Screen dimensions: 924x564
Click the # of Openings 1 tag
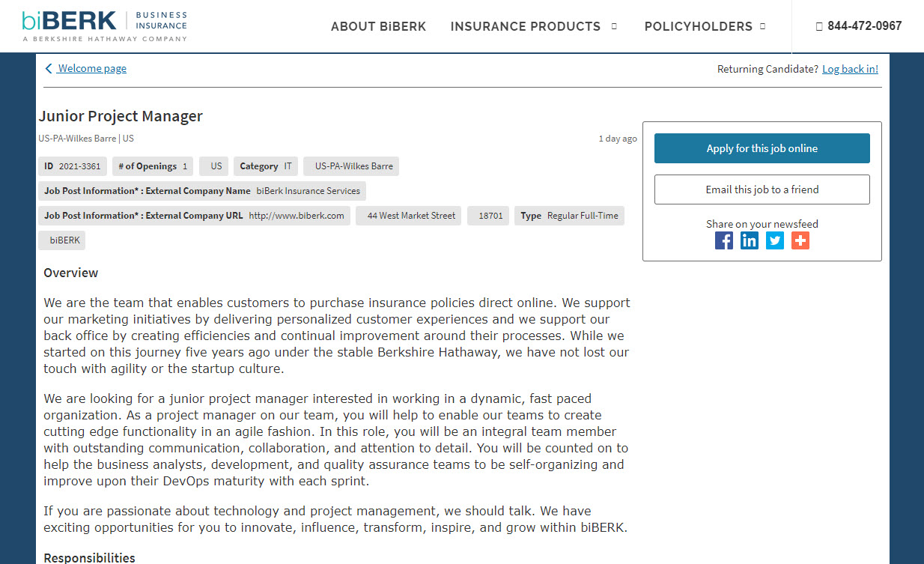click(153, 166)
